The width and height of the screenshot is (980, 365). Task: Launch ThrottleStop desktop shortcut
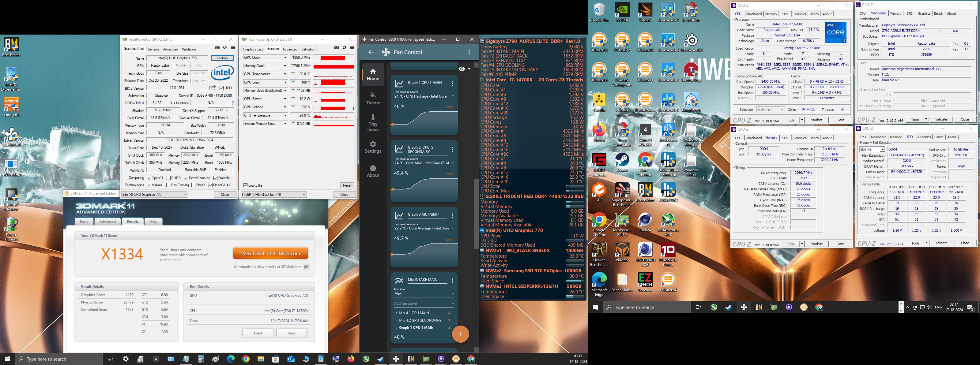(691, 73)
